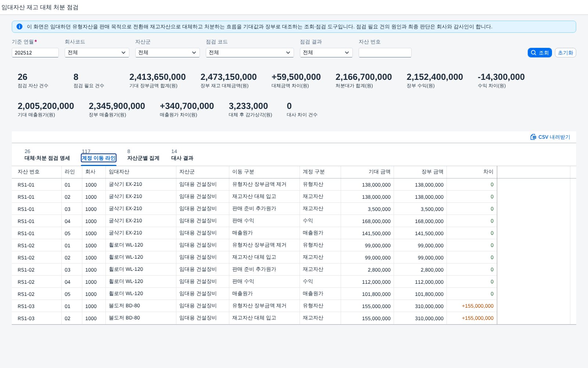
Task: Click the 이동 구분 column header
Action: pos(243,172)
